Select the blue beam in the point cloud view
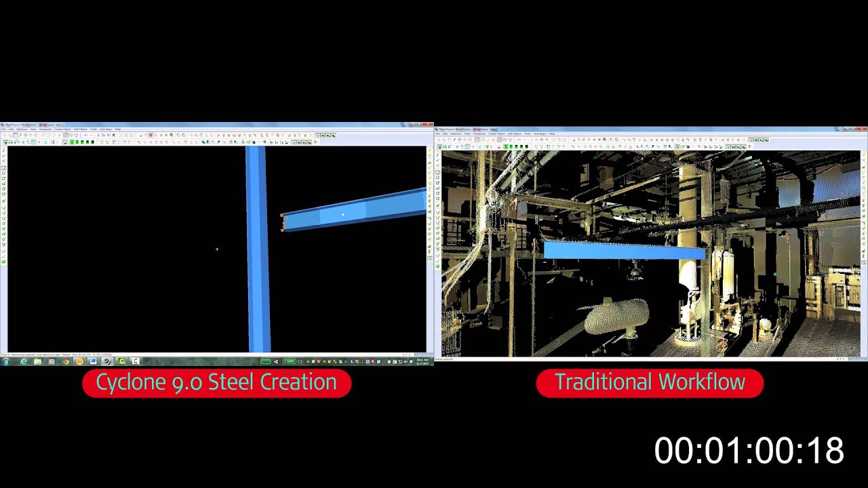The height and width of the screenshot is (488, 868). tap(625, 251)
